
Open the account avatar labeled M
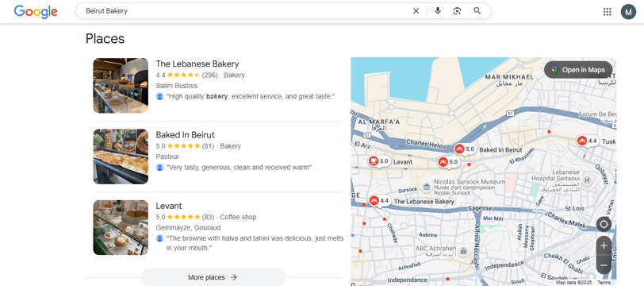point(628,12)
